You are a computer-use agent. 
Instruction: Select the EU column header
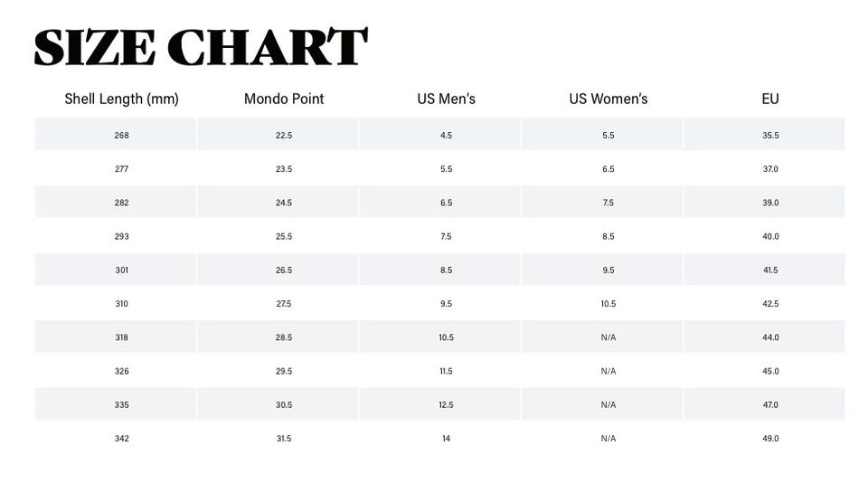coord(770,100)
